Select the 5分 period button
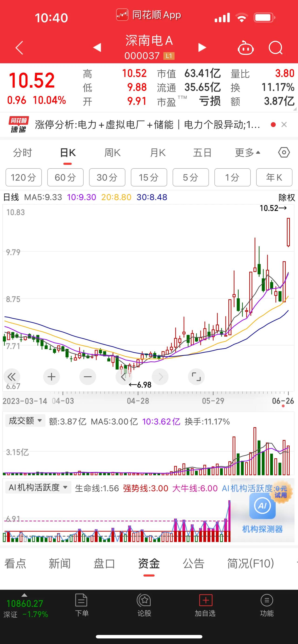This screenshot has width=298, height=644. click(191, 177)
